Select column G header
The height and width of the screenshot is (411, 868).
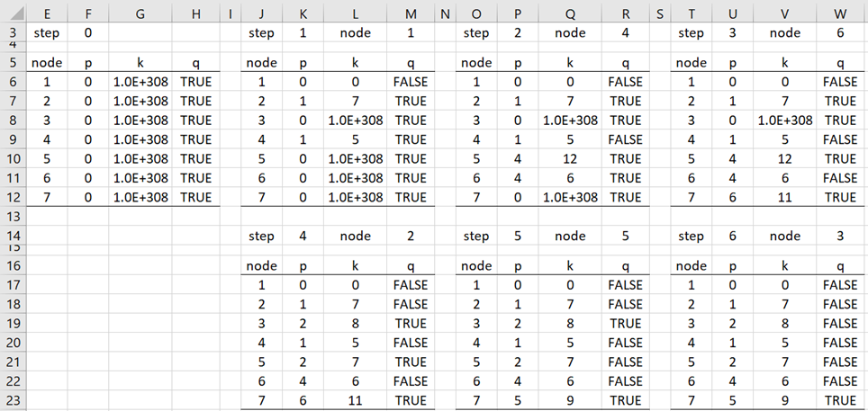[x=140, y=13]
